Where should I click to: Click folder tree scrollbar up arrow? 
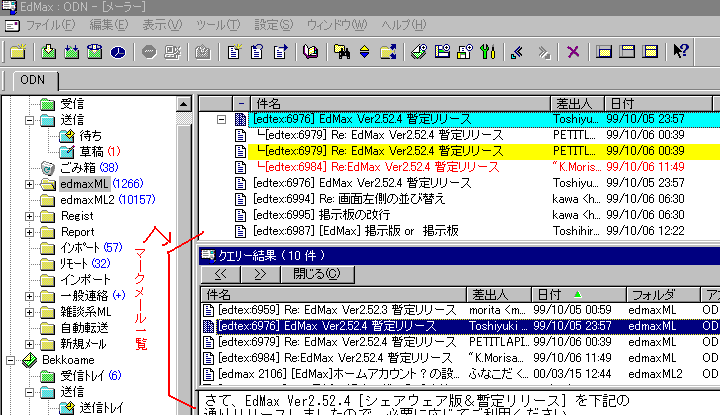(x=183, y=103)
